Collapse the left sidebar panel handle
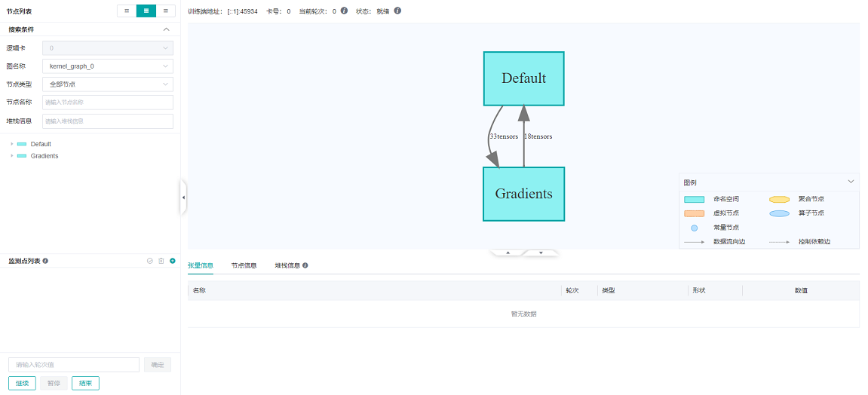The height and width of the screenshot is (395, 868). coord(183,197)
